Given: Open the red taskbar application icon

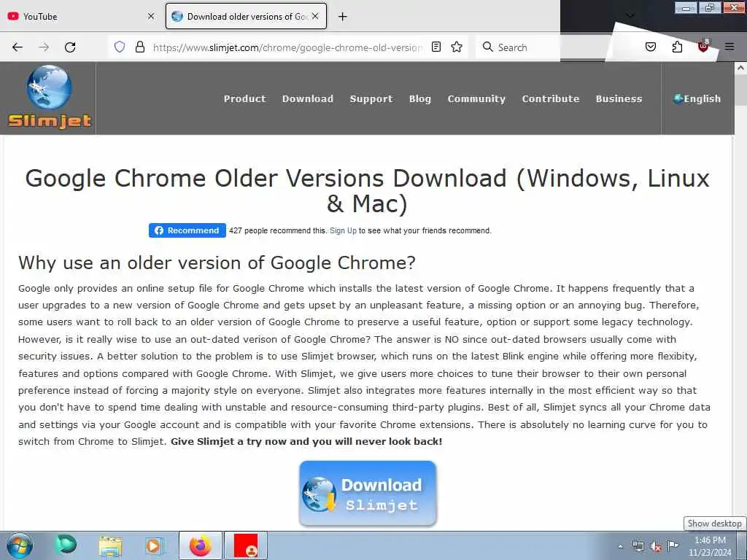Looking at the screenshot, I should [246, 545].
